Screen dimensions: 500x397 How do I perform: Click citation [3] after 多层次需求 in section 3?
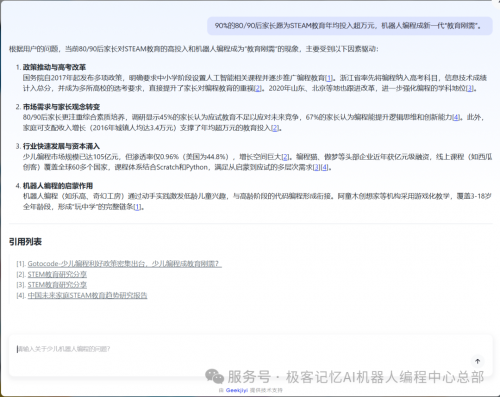(x=317, y=167)
